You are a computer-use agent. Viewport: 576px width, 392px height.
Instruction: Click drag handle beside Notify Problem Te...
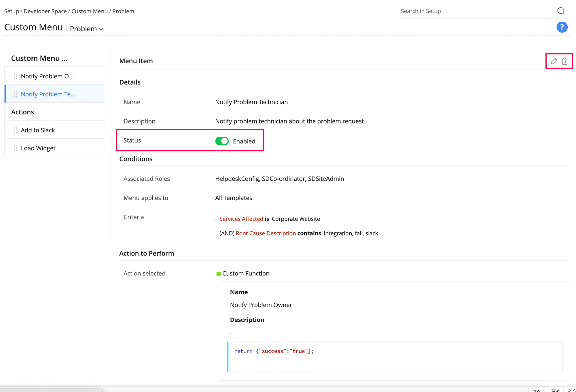point(15,94)
